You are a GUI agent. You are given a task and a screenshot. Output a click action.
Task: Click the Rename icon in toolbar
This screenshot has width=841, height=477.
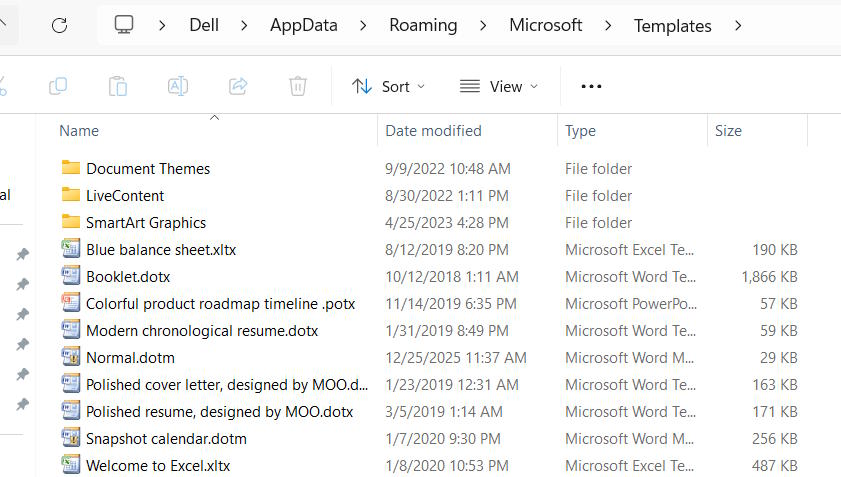[178, 86]
